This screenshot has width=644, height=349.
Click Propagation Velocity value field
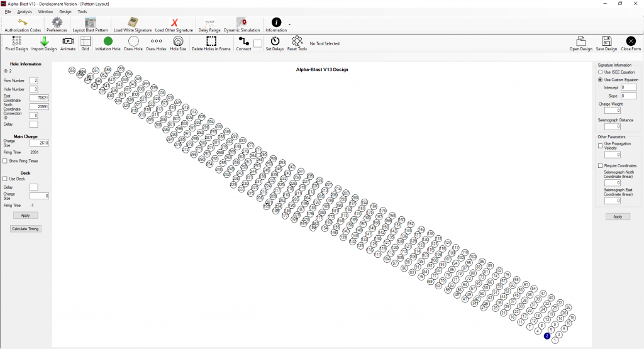point(613,155)
